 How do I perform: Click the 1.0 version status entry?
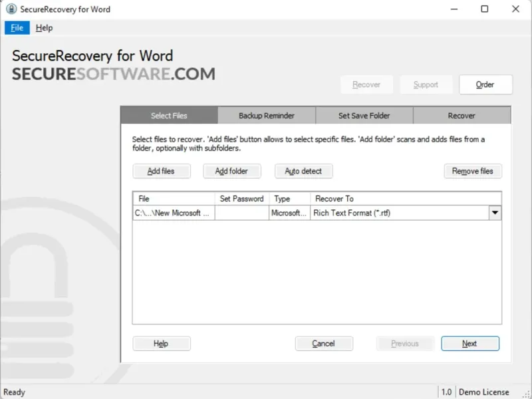446,392
